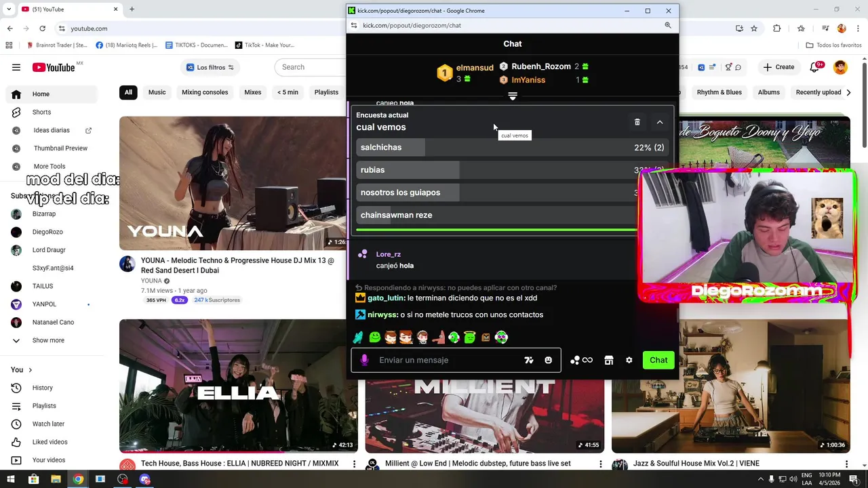Viewport: 868px width, 488px height.
Task: Open Todos los favoritos bookmarks folder
Action: pos(833,45)
